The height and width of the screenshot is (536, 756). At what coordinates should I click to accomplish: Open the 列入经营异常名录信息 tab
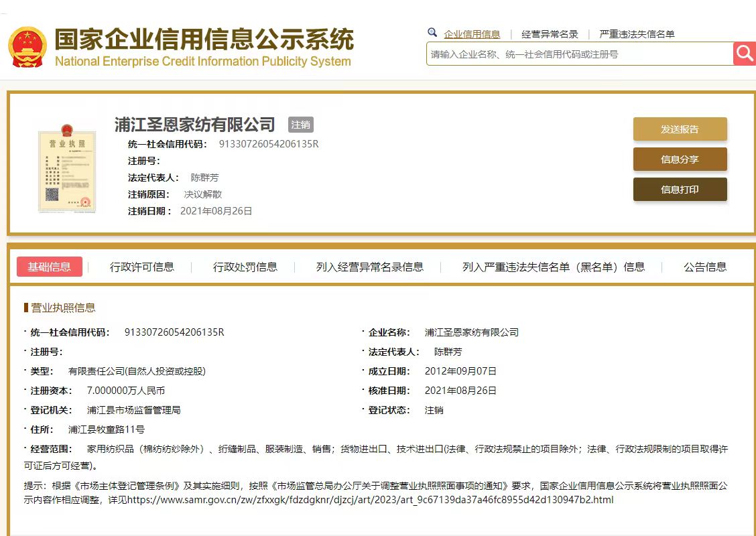(369, 267)
